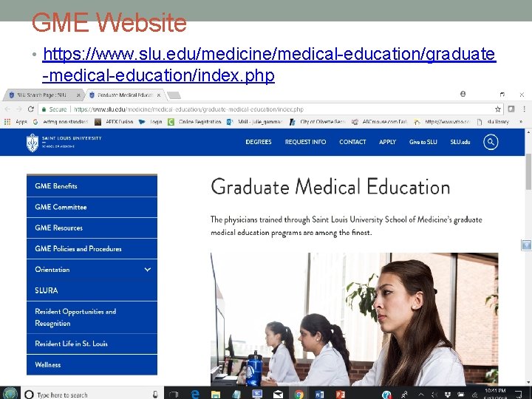Screen dimensions: 532x399
Task: Reload the page with Chrome's refresh icon
Action: click(x=31, y=109)
